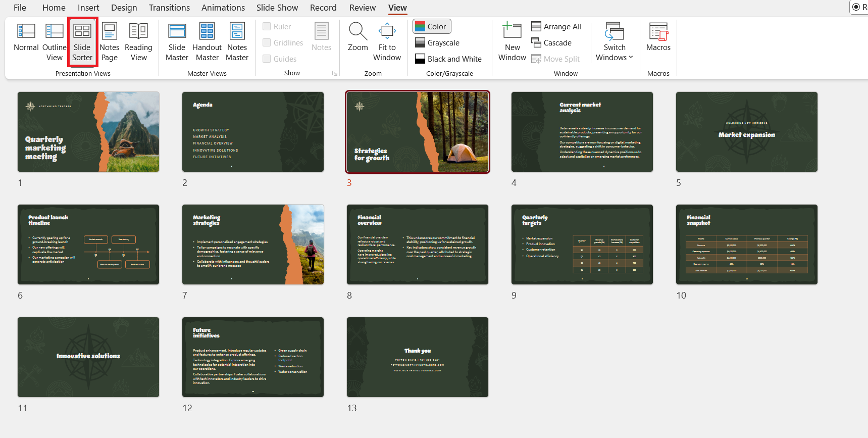The height and width of the screenshot is (438, 868).
Task: Cascade the open windows
Action: click(551, 43)
